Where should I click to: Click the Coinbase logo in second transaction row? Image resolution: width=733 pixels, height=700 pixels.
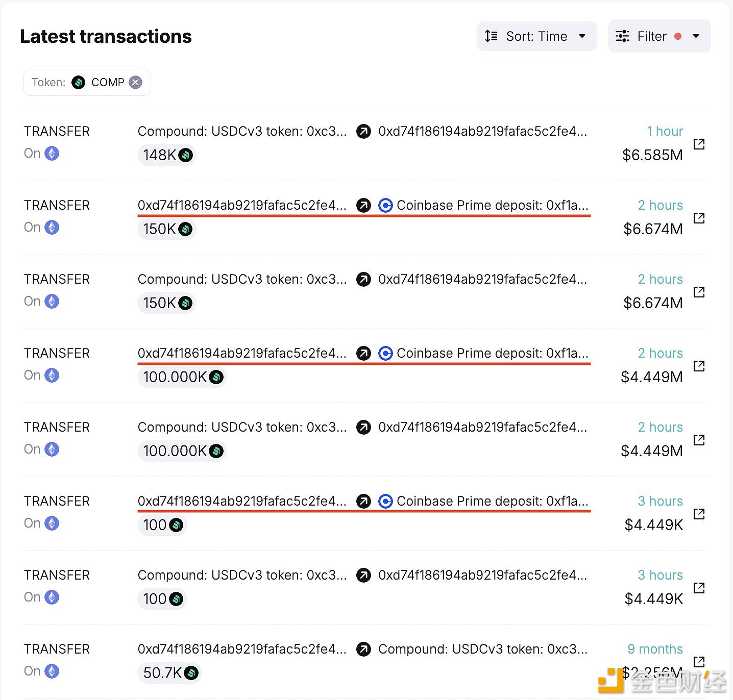385,206
